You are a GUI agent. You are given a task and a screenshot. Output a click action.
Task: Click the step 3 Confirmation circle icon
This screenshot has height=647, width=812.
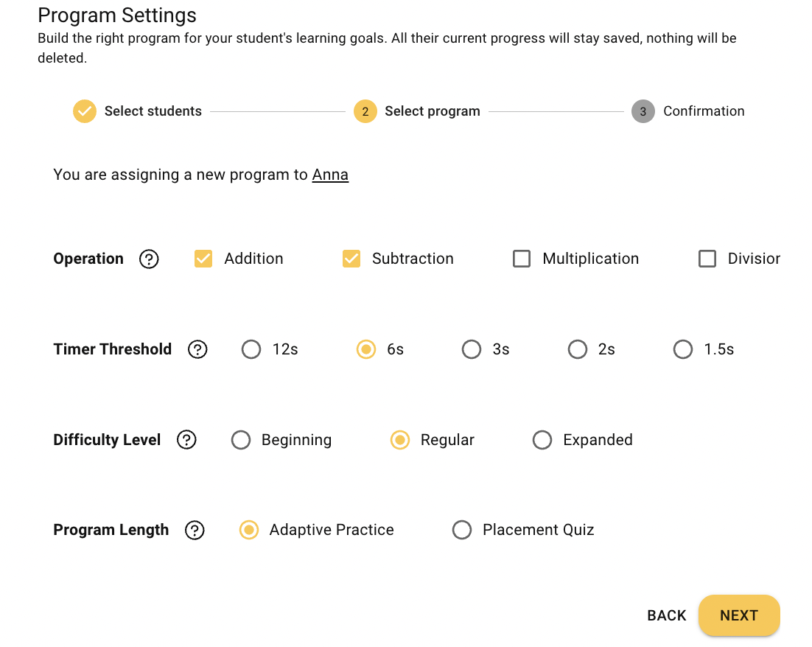click(643, 111)
